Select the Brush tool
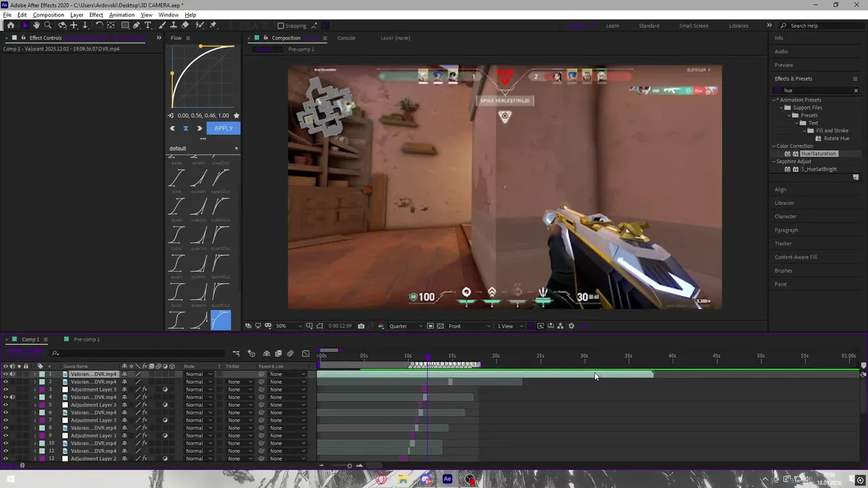Viewport: 868px width, 488px height. (163, 25)
